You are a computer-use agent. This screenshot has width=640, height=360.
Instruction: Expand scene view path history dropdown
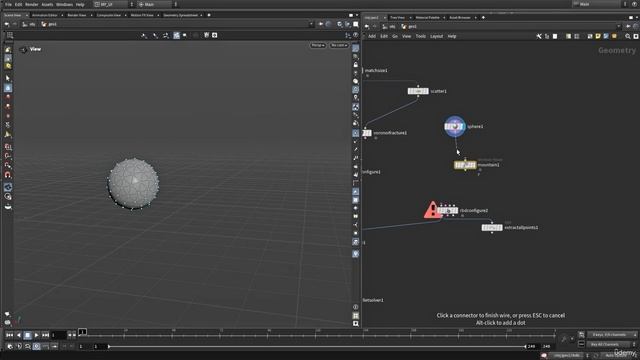[x=311, y=24]
